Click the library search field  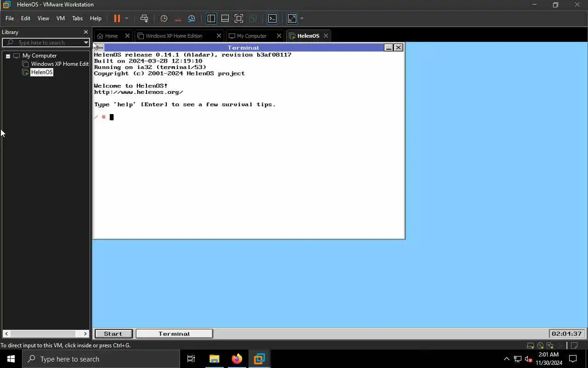(x=46, y=42)
